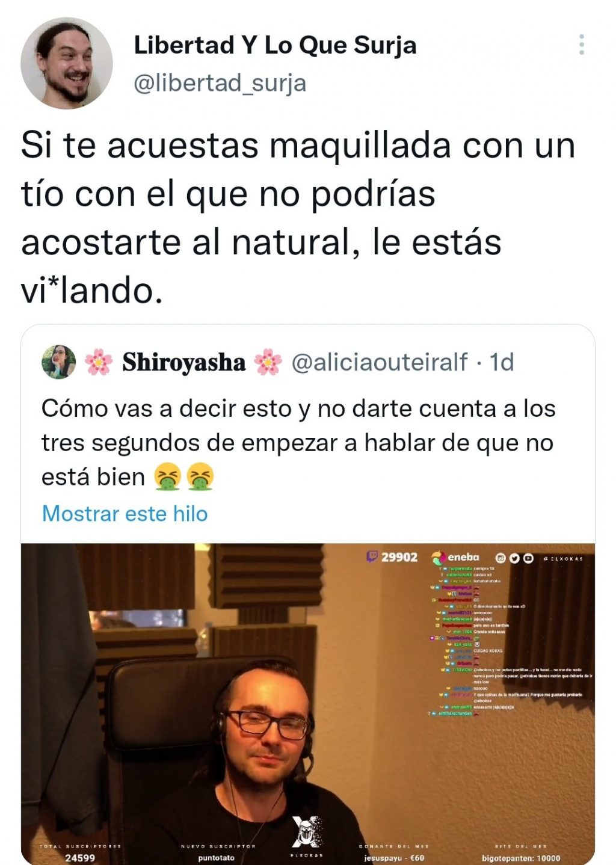Click the YouTube icon in stream overlay
The height and width of the screenshot is (865, 616).
[x=528, y=558]
